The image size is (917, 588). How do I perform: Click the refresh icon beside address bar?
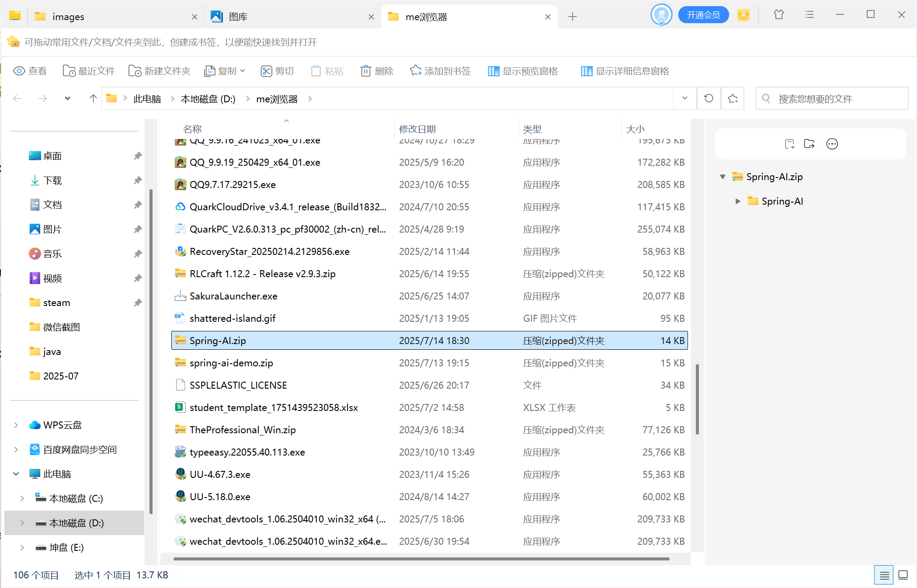(709, 98)
